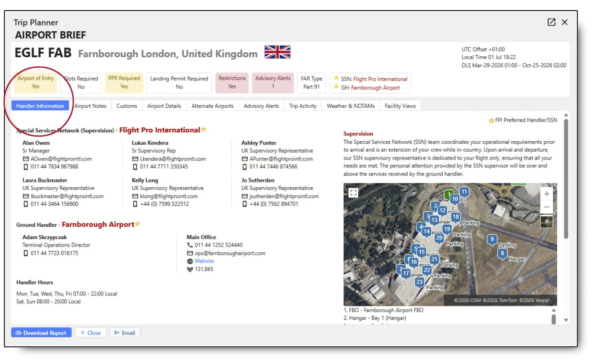This screenshot has width=602, height=364.
Task: Select "1. FBO - Farnborough Airport FBO" list entry
Action: 383,310
